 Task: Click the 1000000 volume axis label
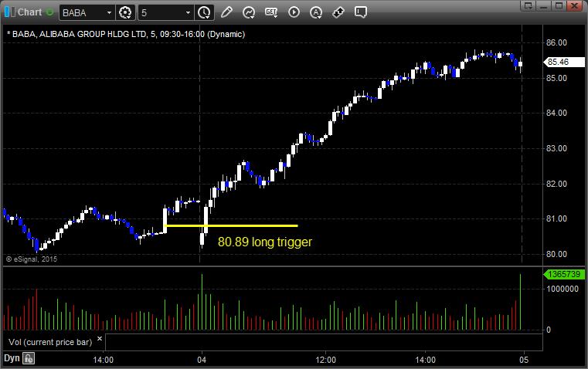click(563, 289)
